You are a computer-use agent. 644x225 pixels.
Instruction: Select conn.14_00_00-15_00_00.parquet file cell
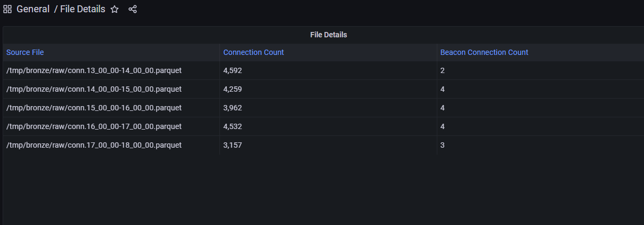coord(111,89)
